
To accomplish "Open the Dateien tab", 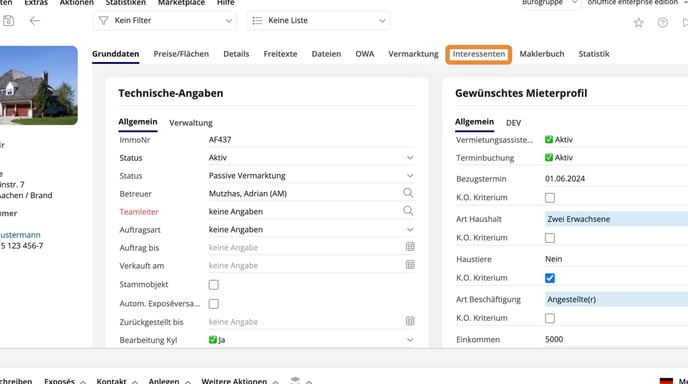I will click(x=326, y=54).
